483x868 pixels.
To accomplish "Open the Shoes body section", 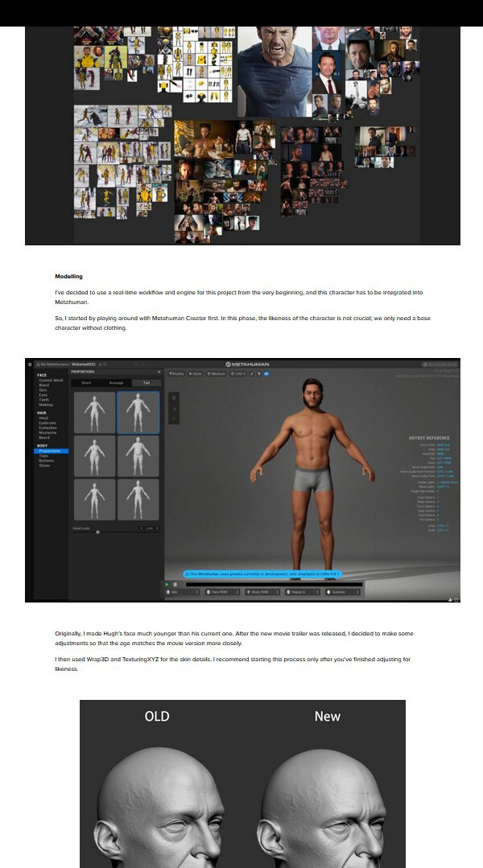I will [x=43, y=466].
